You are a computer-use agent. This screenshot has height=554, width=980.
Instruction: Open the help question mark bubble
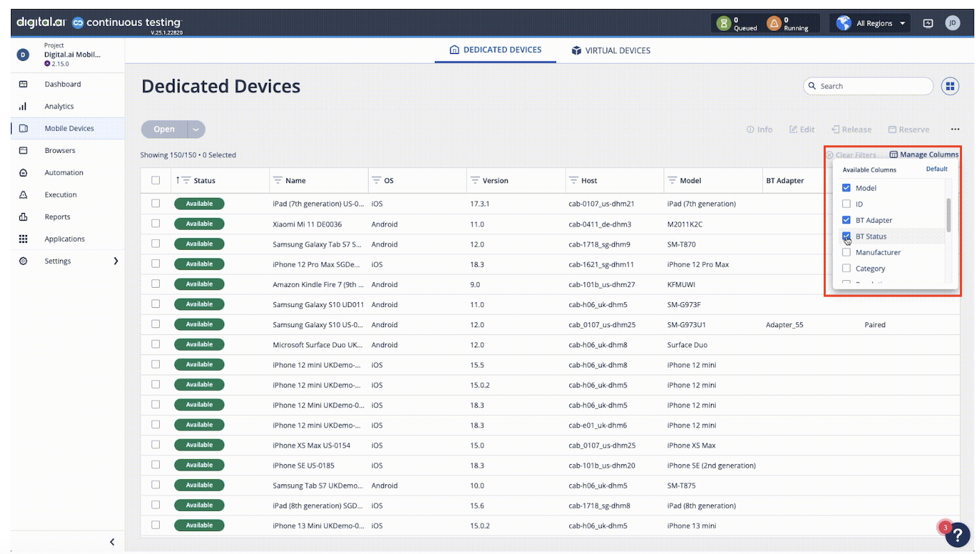tap(958, 535)
